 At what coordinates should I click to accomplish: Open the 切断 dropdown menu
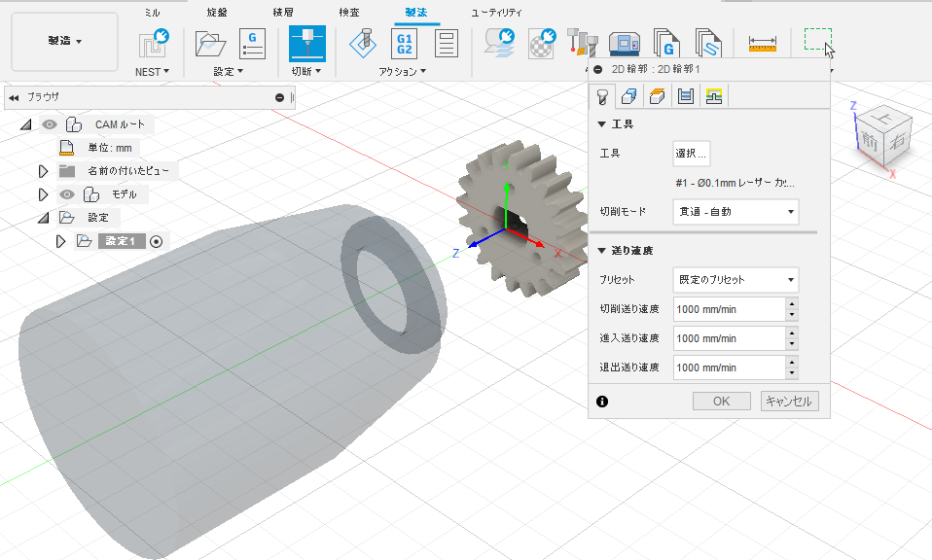click(x=306, y=72)
